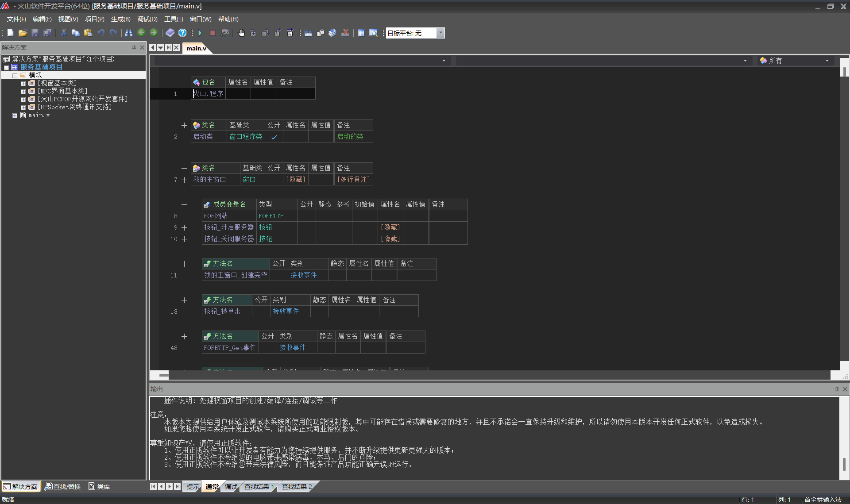Screen dimensions: 850x504
Task: Open the 项目(P) menu
Action: pyautogui.click(x=94, y=19)
